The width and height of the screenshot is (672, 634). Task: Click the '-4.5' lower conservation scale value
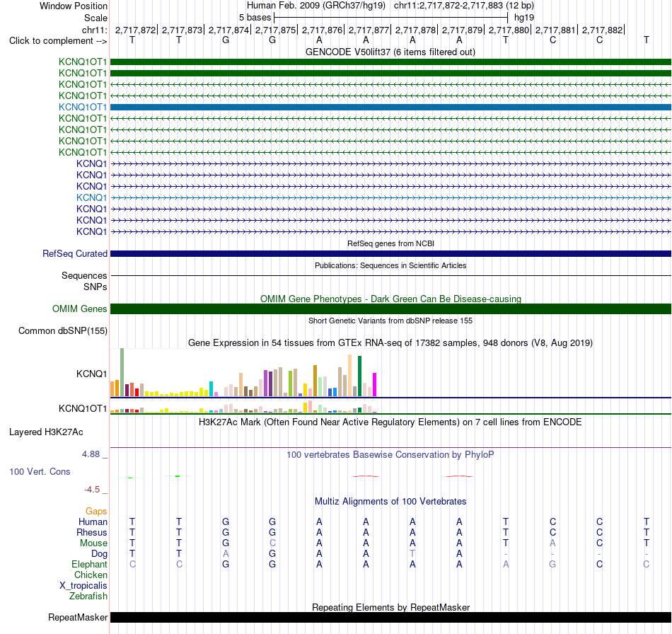coord(92,490)
